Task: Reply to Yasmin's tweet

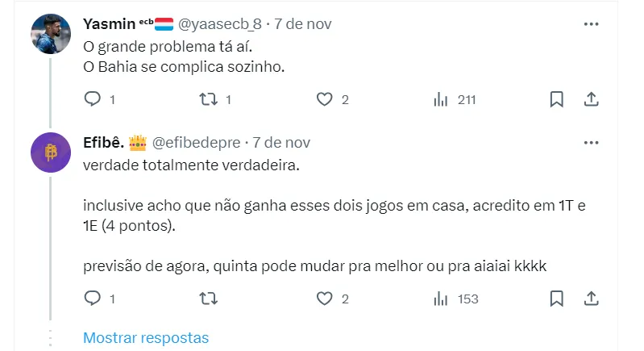Action: 93,99
